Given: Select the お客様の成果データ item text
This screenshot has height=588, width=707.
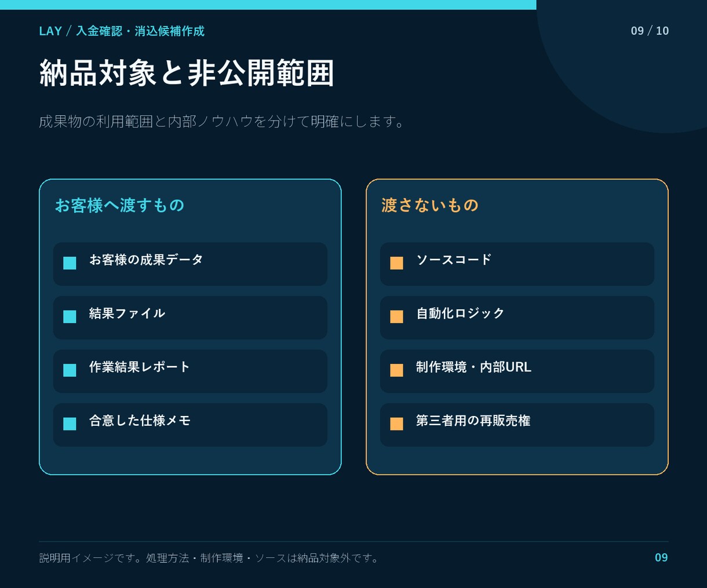Looking at the screenshot, I should pos(146,260).
